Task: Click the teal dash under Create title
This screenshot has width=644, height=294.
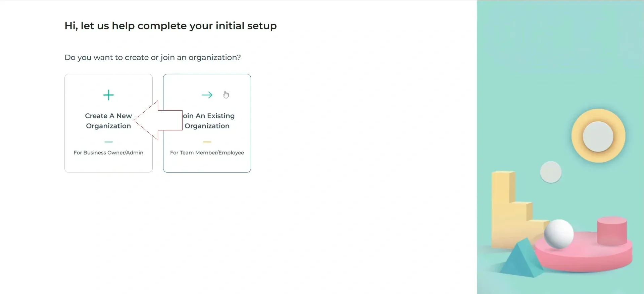Action: (108, 142)
